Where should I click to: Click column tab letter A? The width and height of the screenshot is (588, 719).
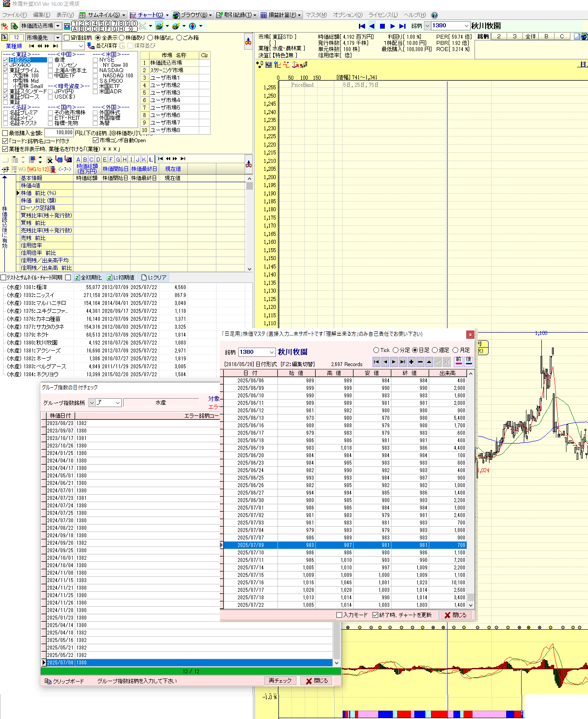click(x=78, y=159)
